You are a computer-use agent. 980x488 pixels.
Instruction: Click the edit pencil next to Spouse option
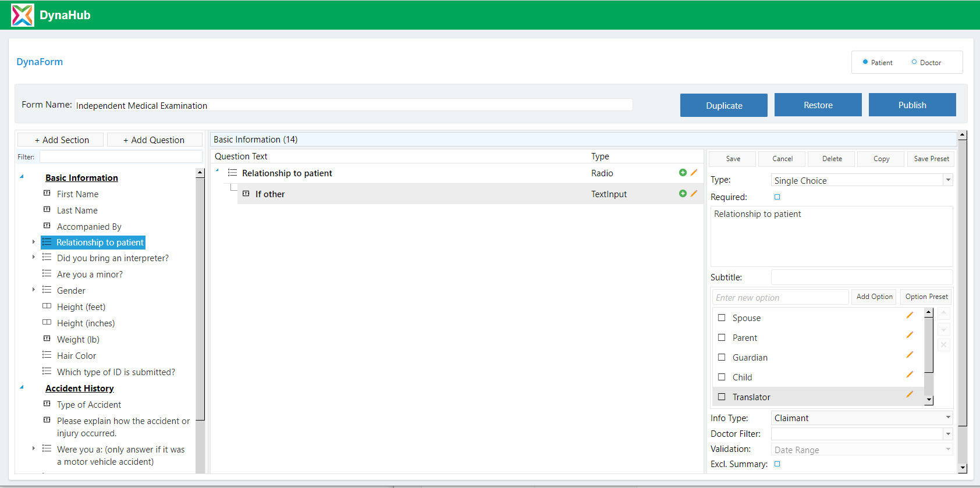(910, 315)
